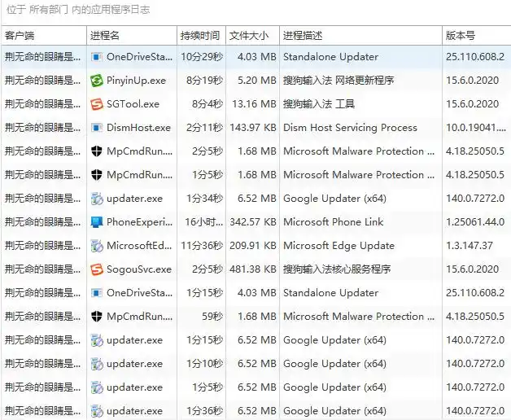Click Google Updater (x64) in the 1分34秒 row
Screen dimensions: 511x420
[x=334, y=199]
